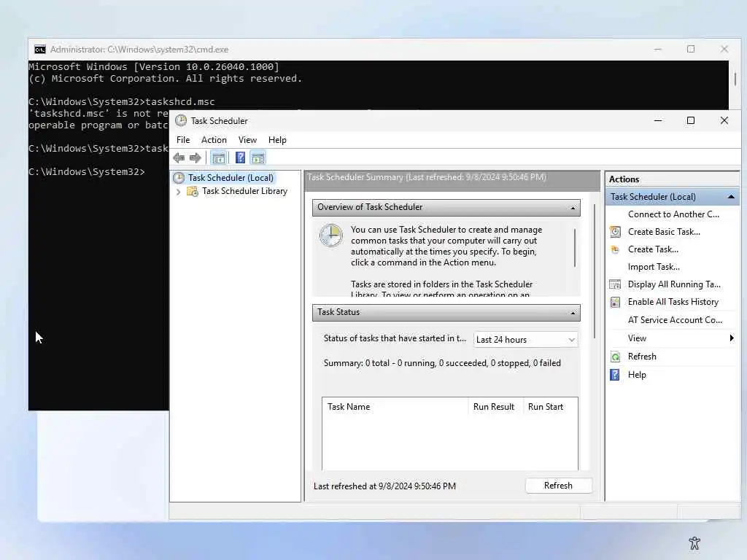This screenshot has height=560, width=747.
Task: Minimize the cmd.exe window
Action: (x=657, y=50)
